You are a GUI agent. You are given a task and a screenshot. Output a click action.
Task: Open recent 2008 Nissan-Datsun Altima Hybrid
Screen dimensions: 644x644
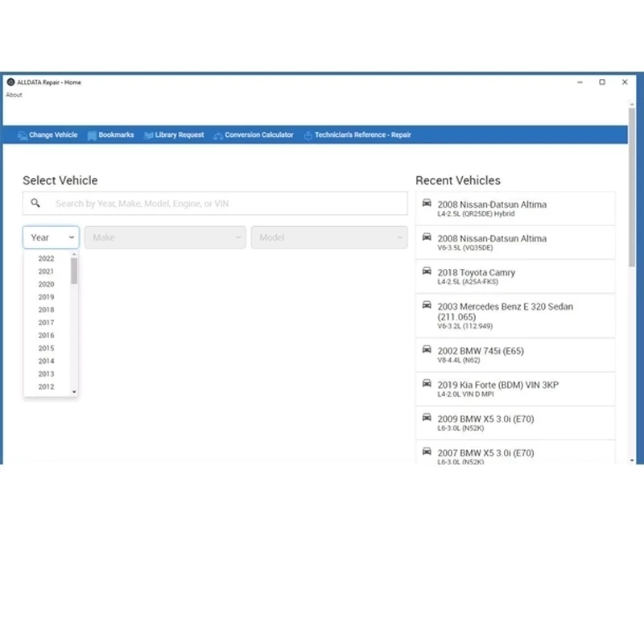pos(515,208)
